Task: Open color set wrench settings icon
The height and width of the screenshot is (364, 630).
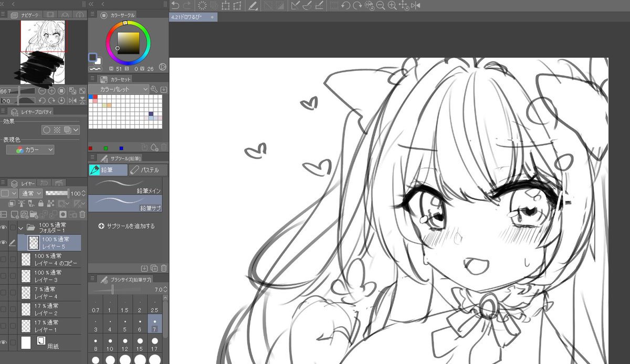Action: [154, 90]
